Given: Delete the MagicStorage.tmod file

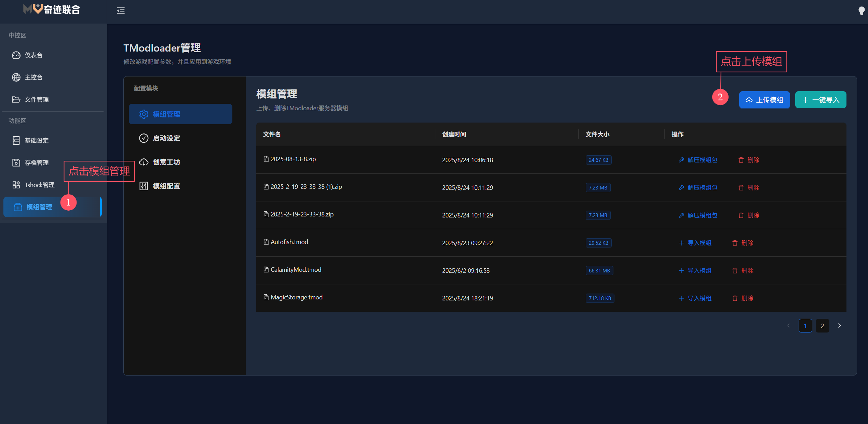Looking at the screenshot, I should [743, 298].
